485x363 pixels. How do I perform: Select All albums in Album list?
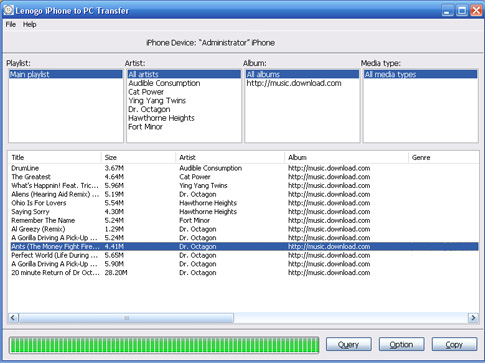(302, 74)
